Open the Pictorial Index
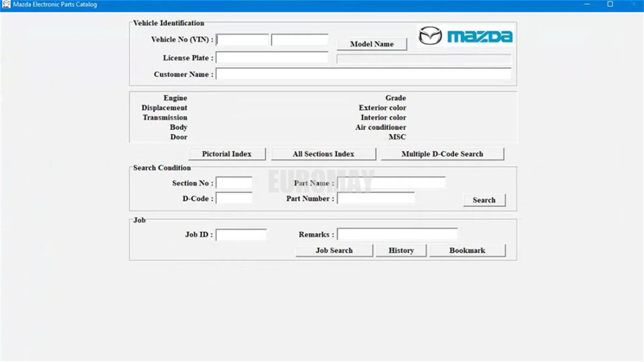This screenshot has height=362, width=644. coord(227,154)
